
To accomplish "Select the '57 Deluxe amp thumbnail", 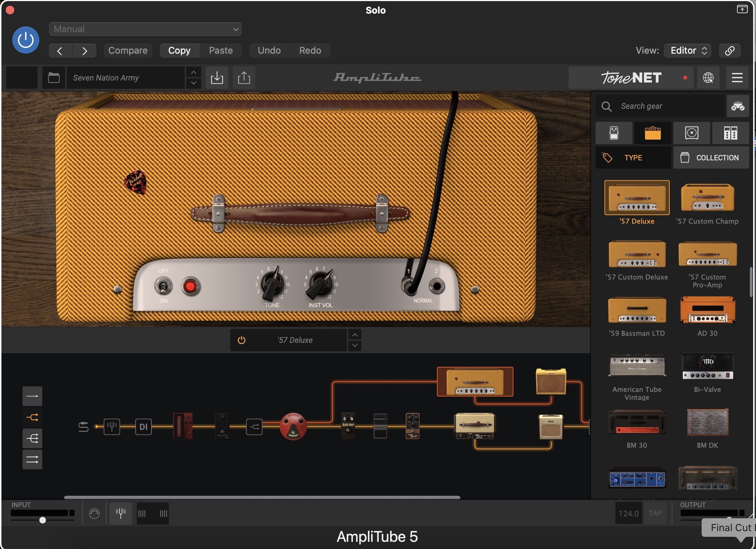I will click(637, 198).
